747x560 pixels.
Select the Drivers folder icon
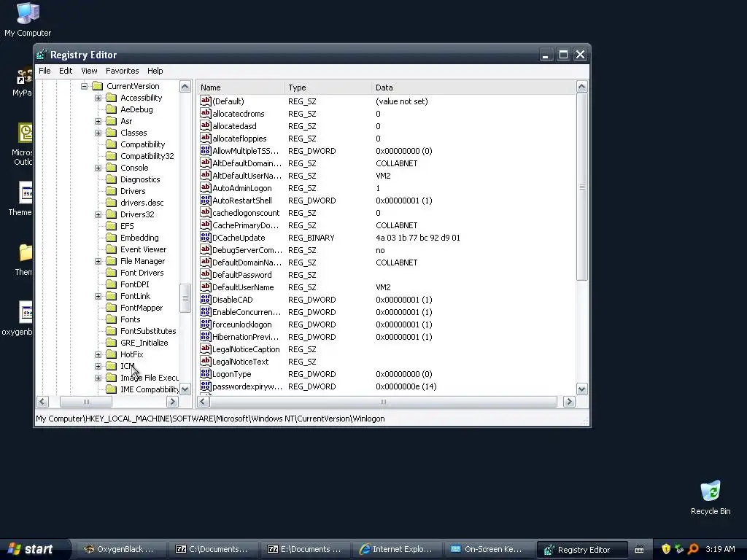pos(111,191)
